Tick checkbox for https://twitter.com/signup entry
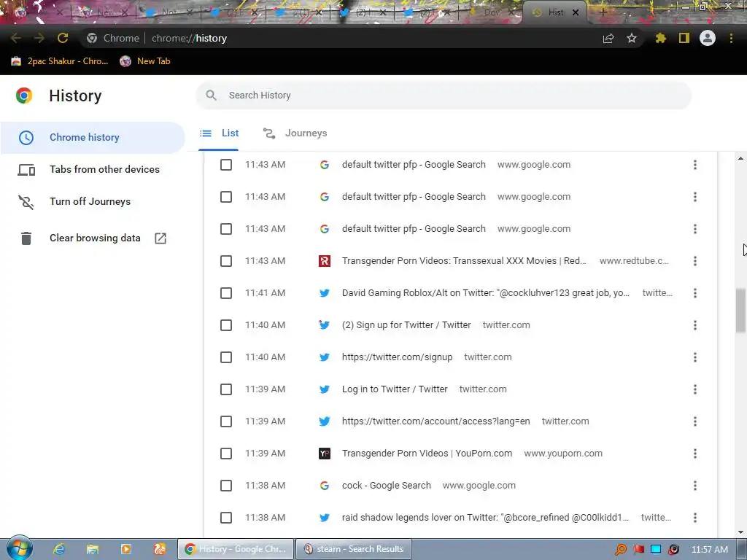Viewport: 747px width, 560px height. point(226,357)
